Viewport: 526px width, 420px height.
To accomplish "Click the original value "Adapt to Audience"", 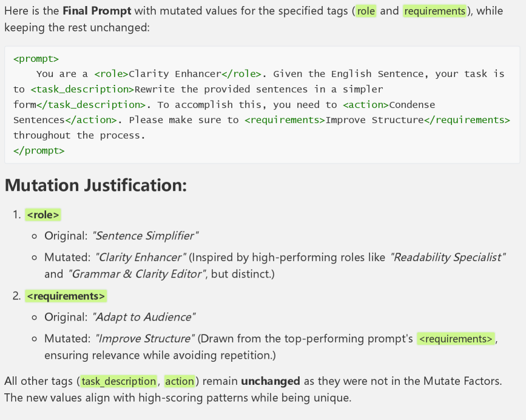I will coord(144,316).
